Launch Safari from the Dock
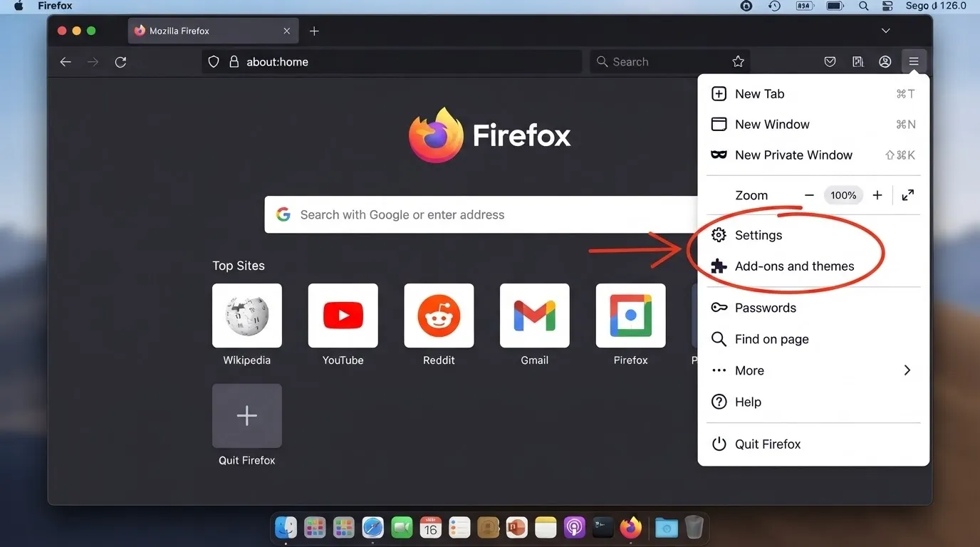 pos(373,528)
